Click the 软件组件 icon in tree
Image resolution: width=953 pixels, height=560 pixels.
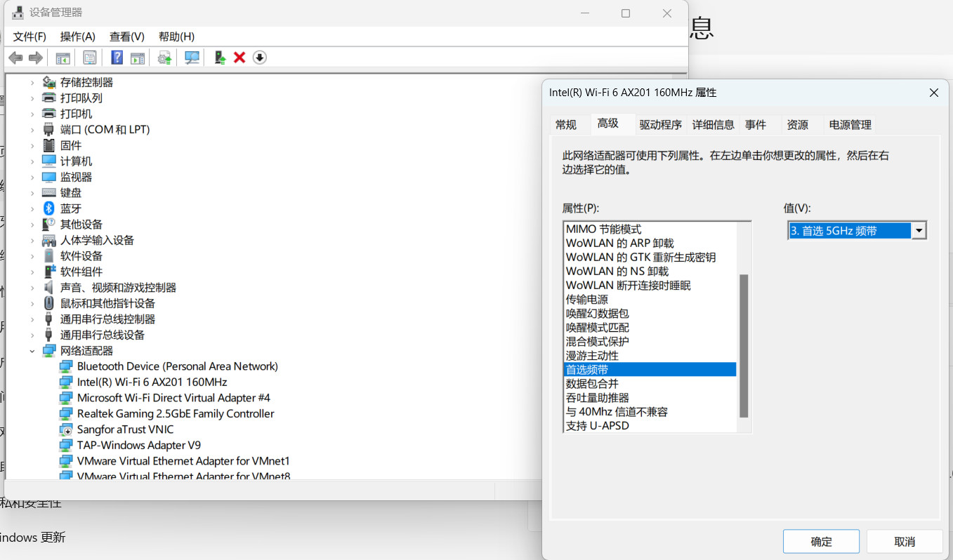tap(49, 272)
